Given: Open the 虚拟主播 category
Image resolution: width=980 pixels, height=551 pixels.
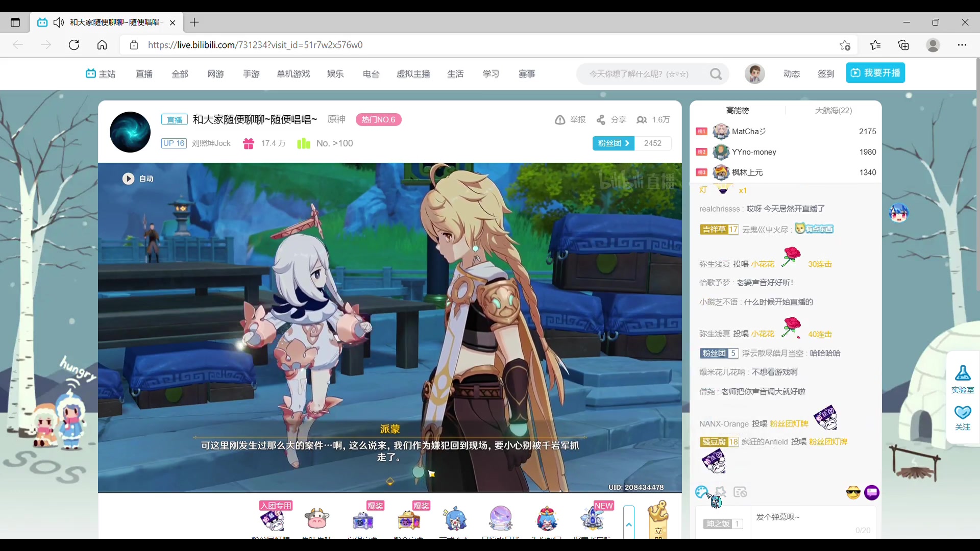Looking at the screenshot, I should 413,74.
